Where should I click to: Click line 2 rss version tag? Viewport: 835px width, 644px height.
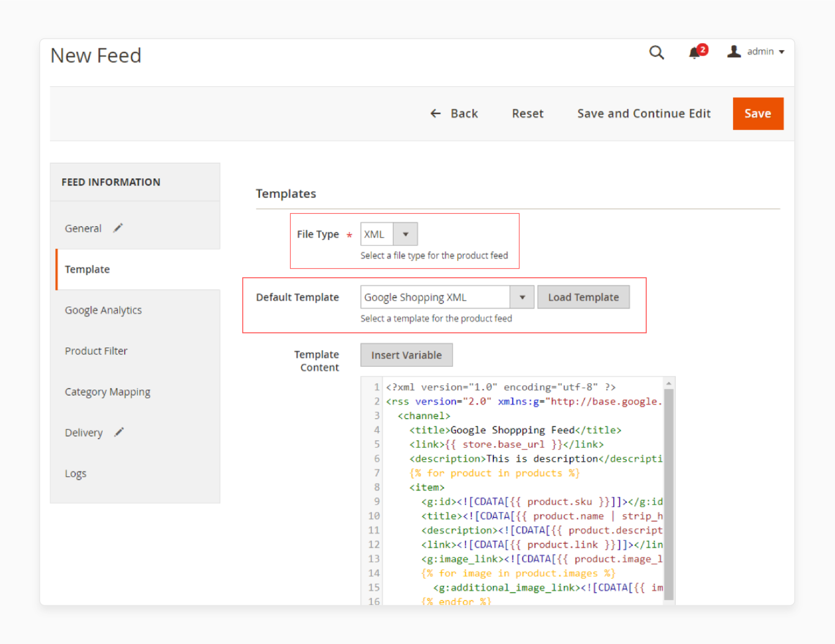[524, 402]
